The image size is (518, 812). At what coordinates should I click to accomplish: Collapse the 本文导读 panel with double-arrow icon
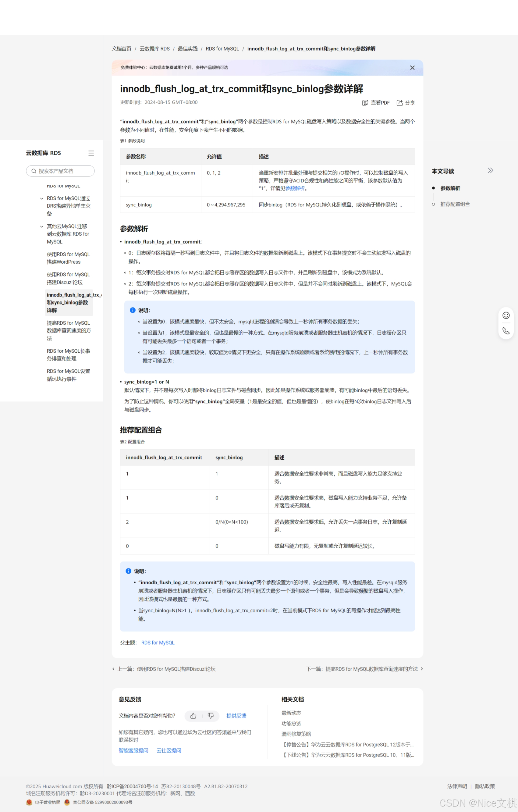pyautogui.click(x=490, y=171)
